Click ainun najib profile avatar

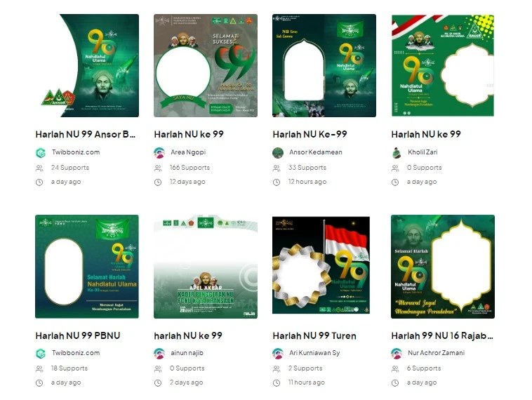tap(159, 354)
